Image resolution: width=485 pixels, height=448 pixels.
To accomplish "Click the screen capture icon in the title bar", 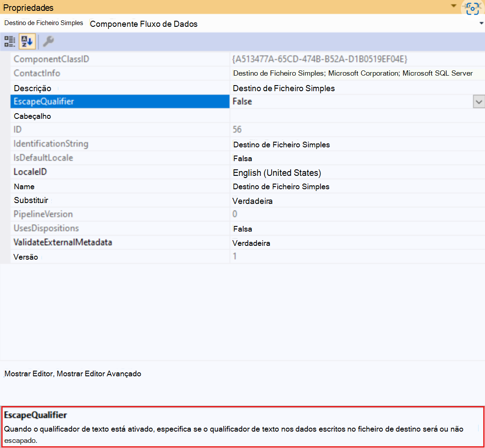I will (472, 8).
